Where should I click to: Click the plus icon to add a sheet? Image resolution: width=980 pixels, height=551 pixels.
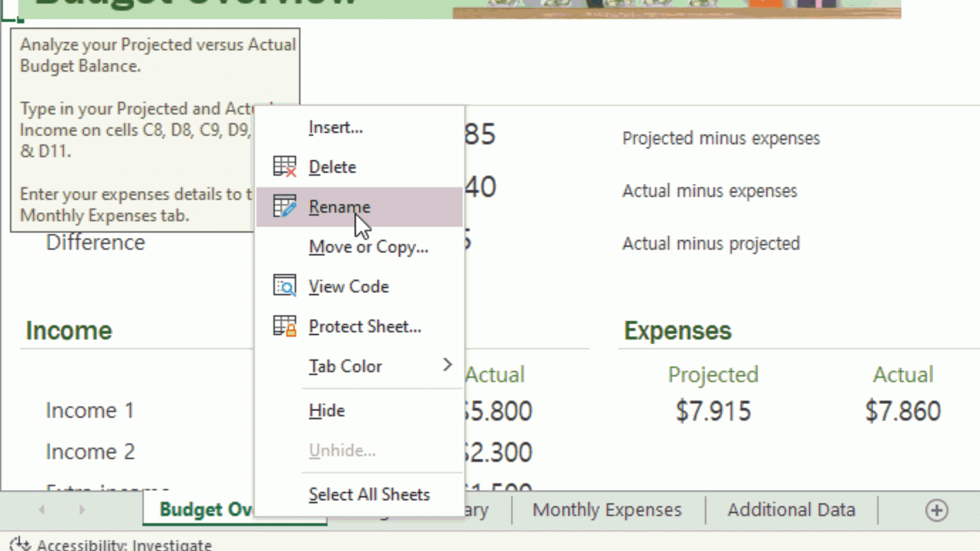tap(937, 510)
